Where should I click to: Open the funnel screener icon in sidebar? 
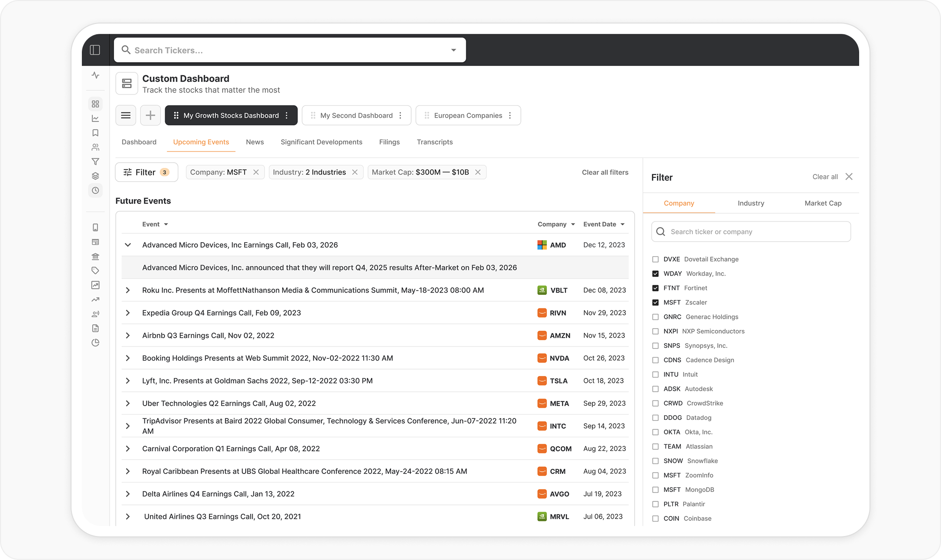click(x=96, y=162)
